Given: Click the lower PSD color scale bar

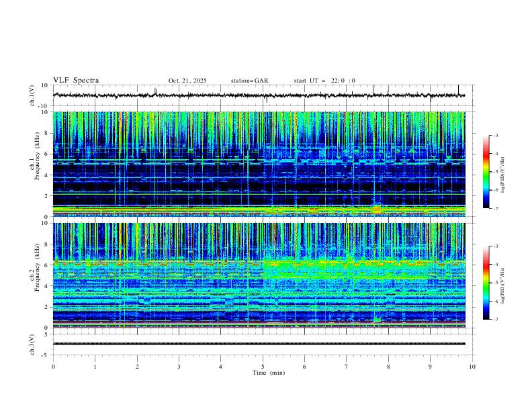Looking at the screenshot, I should point(486,283).
